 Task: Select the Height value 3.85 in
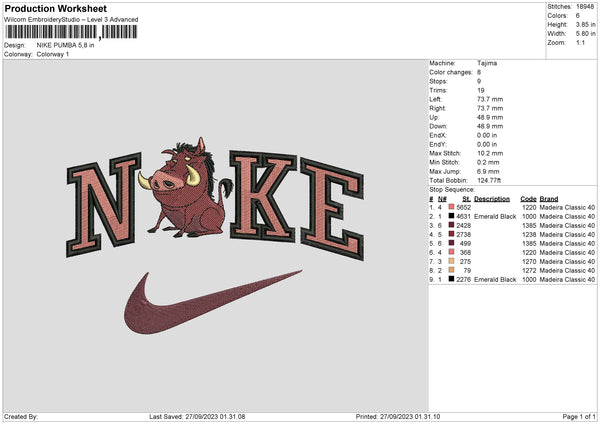pyautogui.click(x=585, y=24)
